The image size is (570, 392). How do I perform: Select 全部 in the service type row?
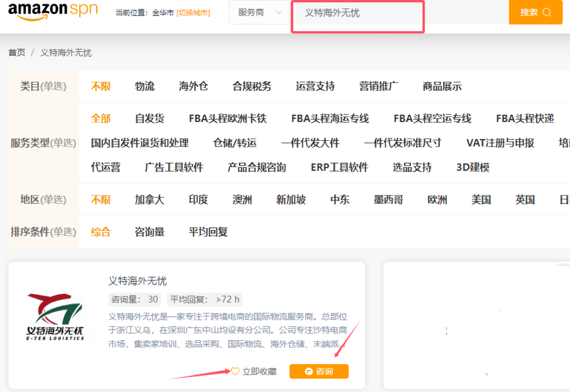tap(101, 119)
